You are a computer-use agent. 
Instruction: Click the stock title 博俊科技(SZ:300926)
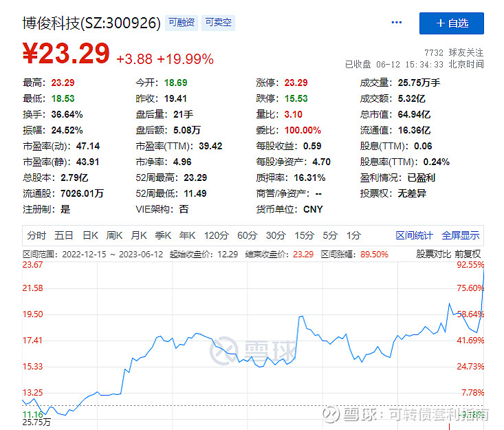91,23
